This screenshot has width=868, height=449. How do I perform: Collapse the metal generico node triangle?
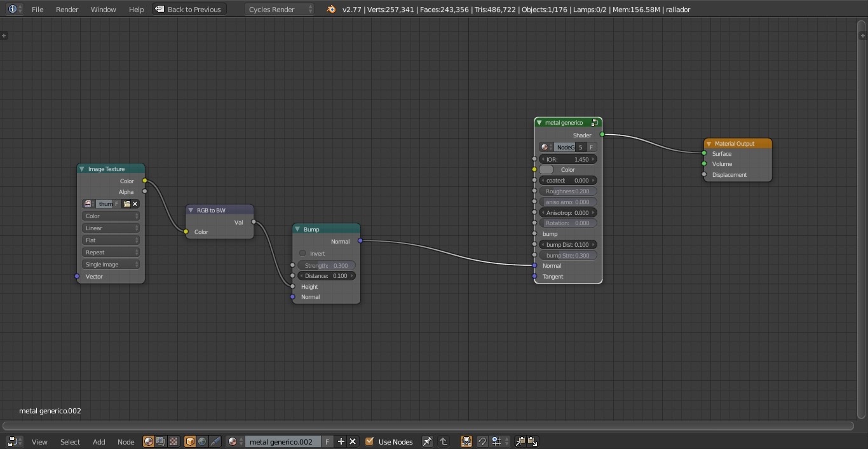click(x=539, y=123)
